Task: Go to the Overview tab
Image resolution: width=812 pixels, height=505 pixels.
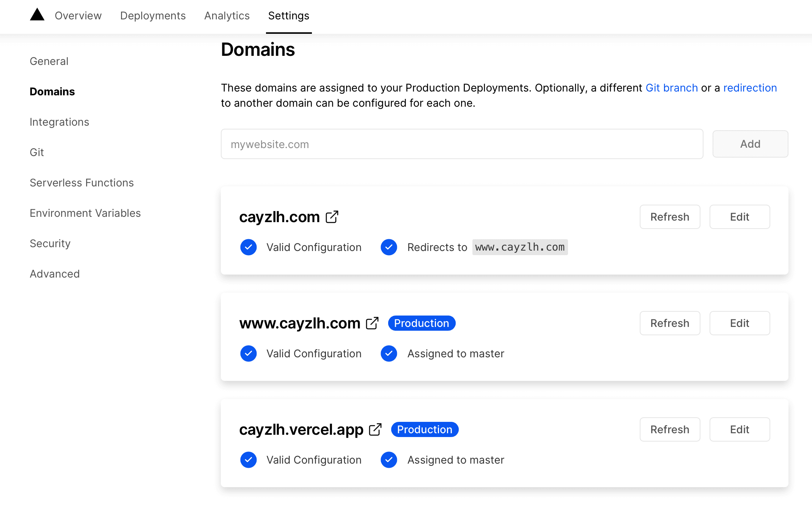Action: (x=78, y=16)
